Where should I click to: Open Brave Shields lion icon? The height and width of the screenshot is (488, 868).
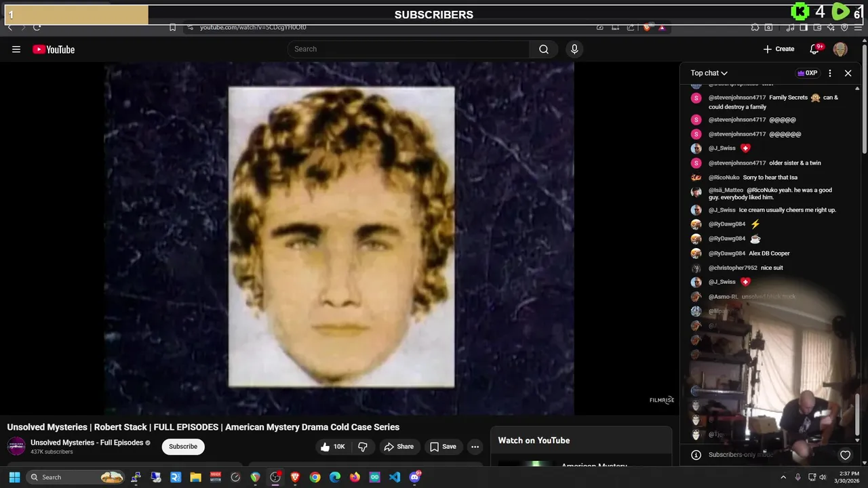click(x=648, y=27)
